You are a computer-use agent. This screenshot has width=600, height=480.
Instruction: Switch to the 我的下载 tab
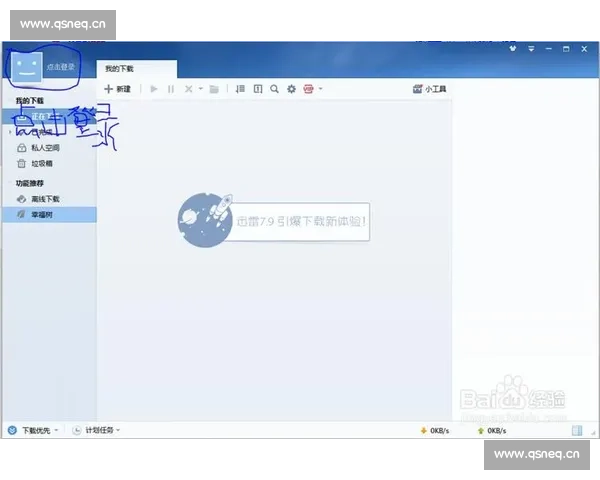click(x=120, y=68)
